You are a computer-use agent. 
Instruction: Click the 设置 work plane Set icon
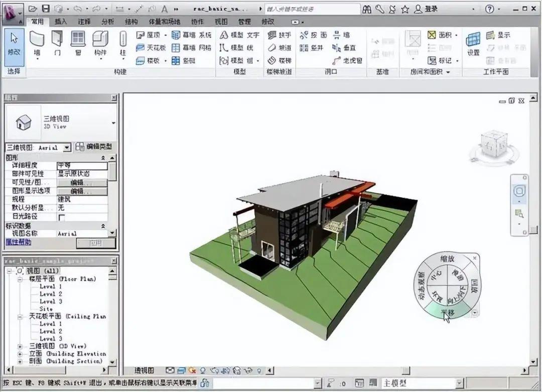pos(473,44)
